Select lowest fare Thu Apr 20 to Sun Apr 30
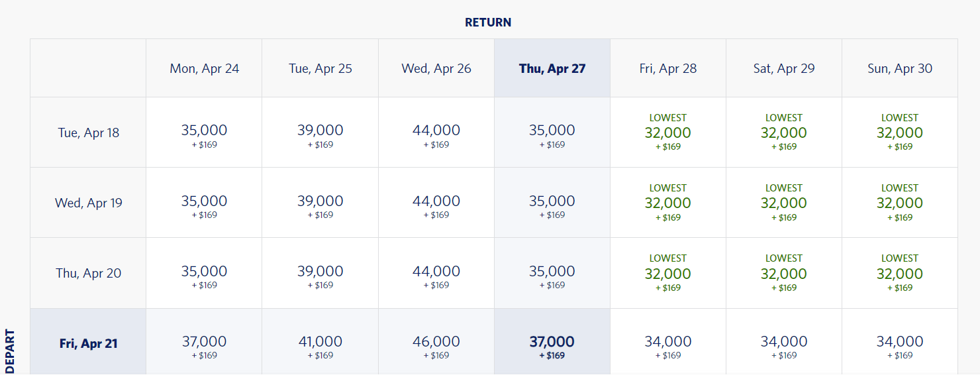 point(899,273)
